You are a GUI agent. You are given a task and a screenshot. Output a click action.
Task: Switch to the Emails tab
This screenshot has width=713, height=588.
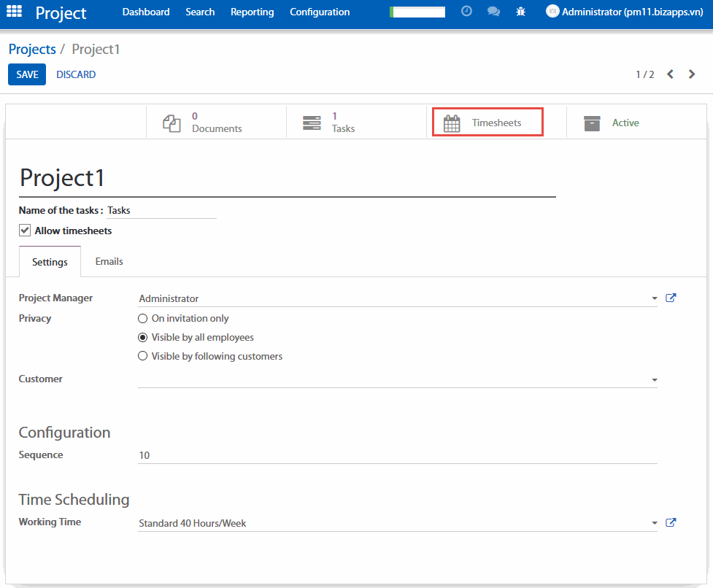pyautogui.click(x=109, y=261)
